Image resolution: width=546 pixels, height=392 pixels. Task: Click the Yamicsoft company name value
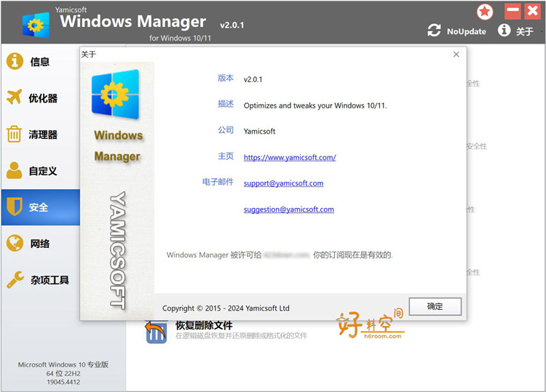click(259, 131)
